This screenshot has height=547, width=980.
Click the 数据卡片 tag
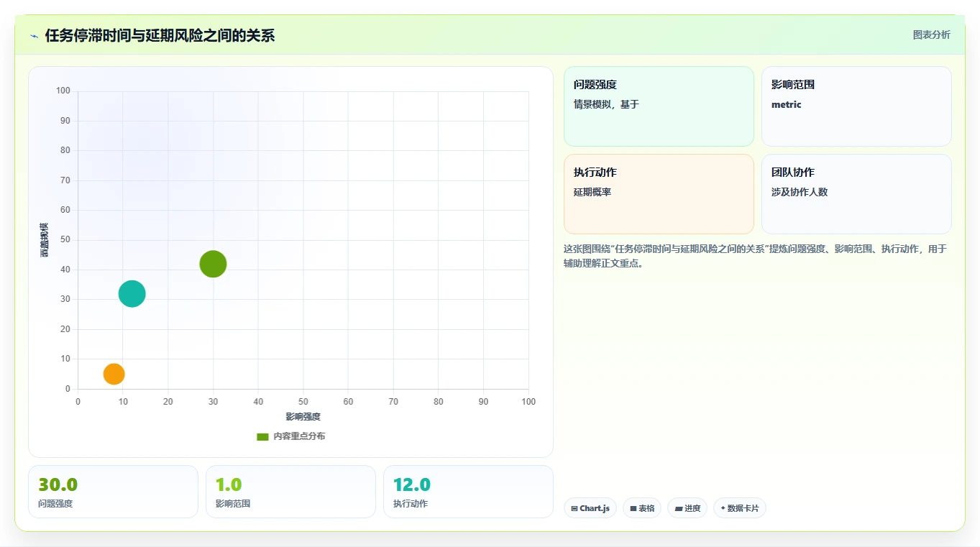click(x=740, y=508)
